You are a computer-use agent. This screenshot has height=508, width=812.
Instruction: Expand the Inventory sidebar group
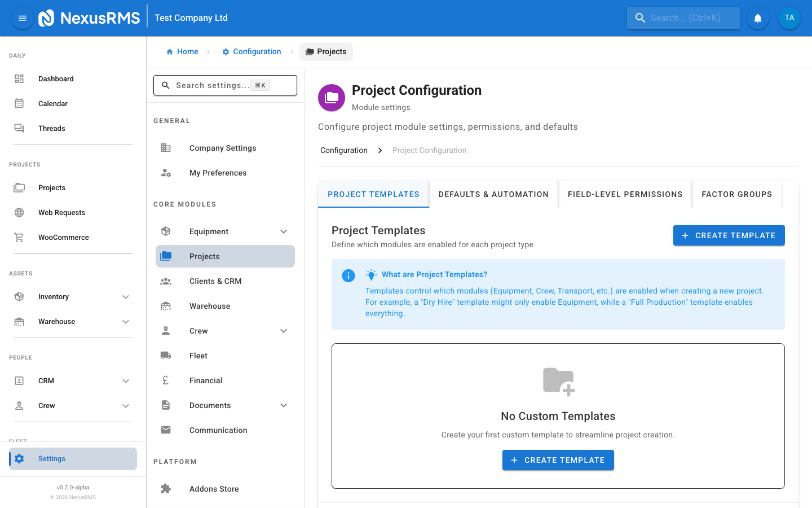click(x=126, y=297)
